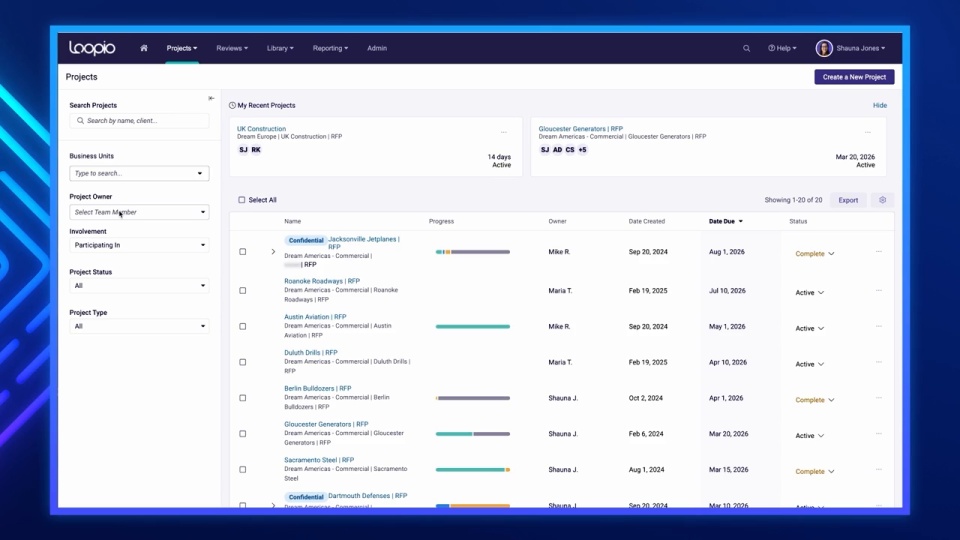
Task: Open row menu for Duluth Drills
Action: click(x=879, y=362)
